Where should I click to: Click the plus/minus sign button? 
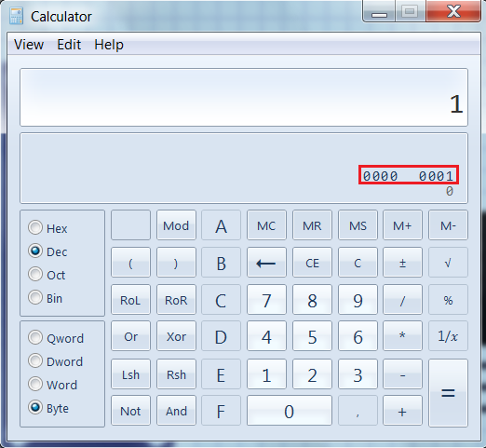[402, 263]
